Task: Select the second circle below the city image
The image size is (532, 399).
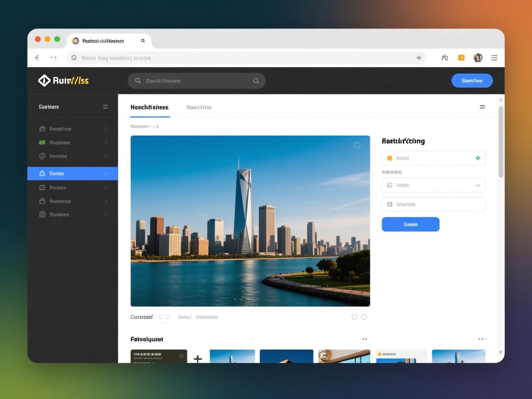Action: point(364,317)
